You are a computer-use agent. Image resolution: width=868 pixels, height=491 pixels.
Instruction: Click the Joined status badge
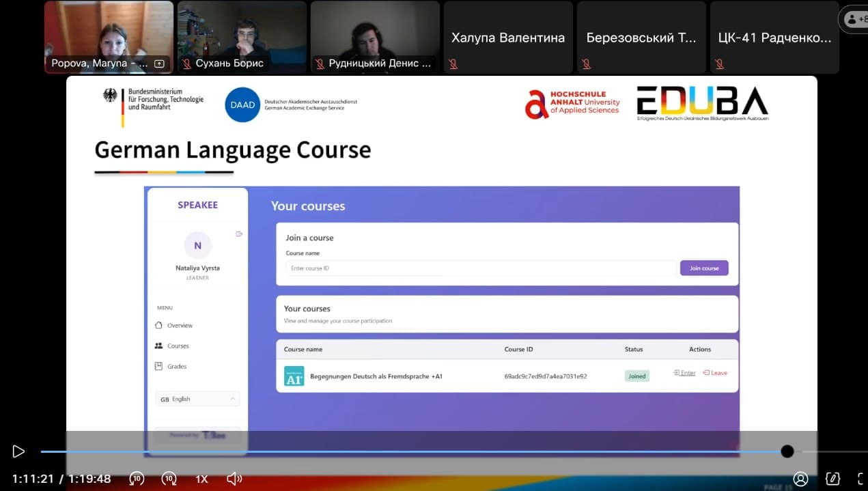coord(636,376)
